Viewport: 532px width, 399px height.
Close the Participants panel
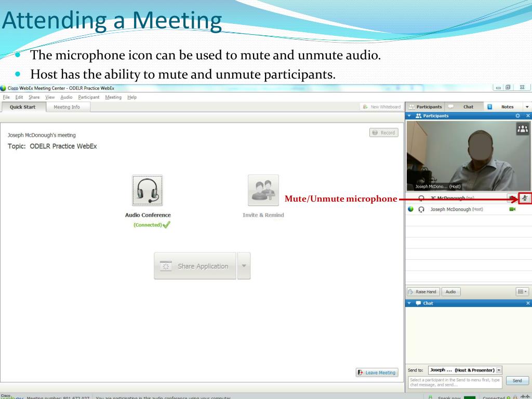click(x=528, y=116)
